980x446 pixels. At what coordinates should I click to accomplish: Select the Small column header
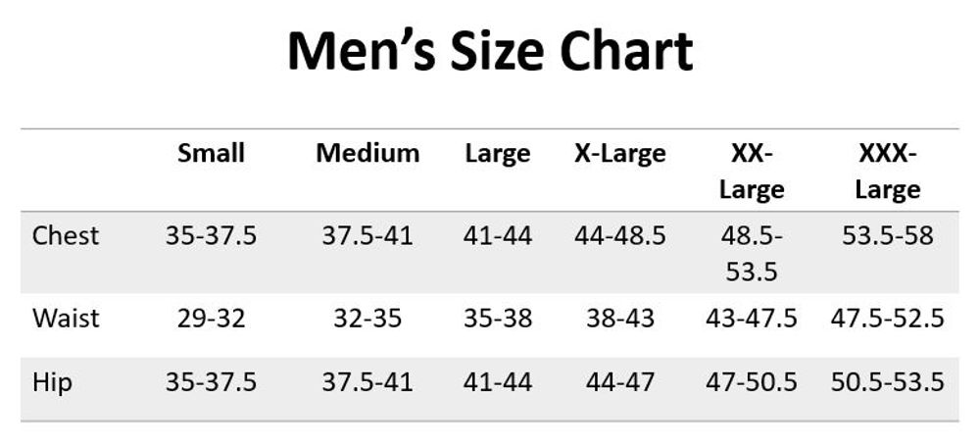212,153
